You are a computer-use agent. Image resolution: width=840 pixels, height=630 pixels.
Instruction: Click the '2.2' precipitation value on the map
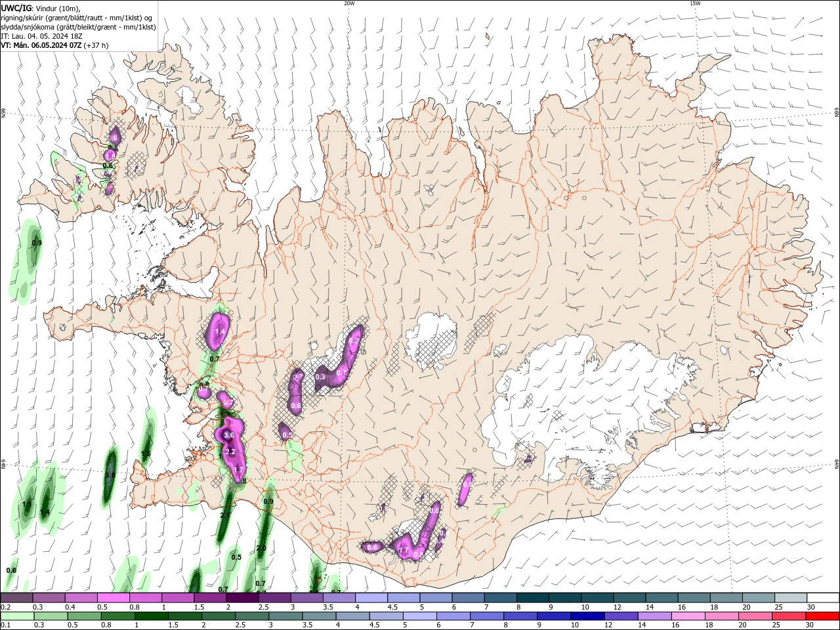click(x=230, y=451)
